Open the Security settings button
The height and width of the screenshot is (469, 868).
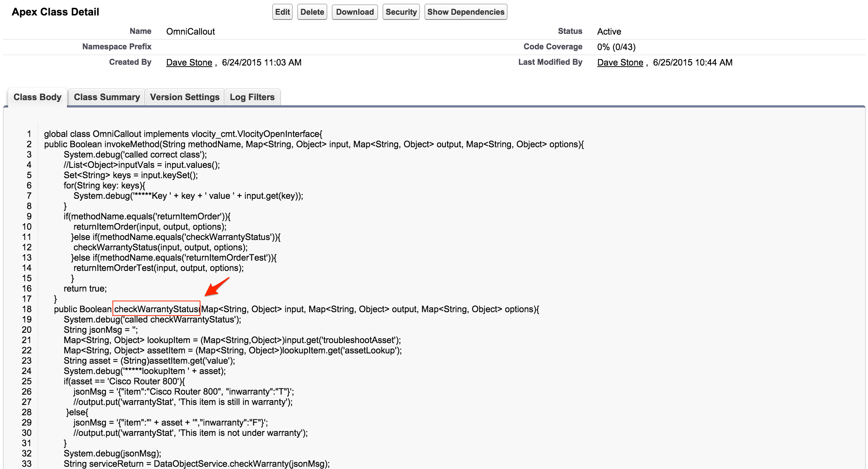[401, 12]
